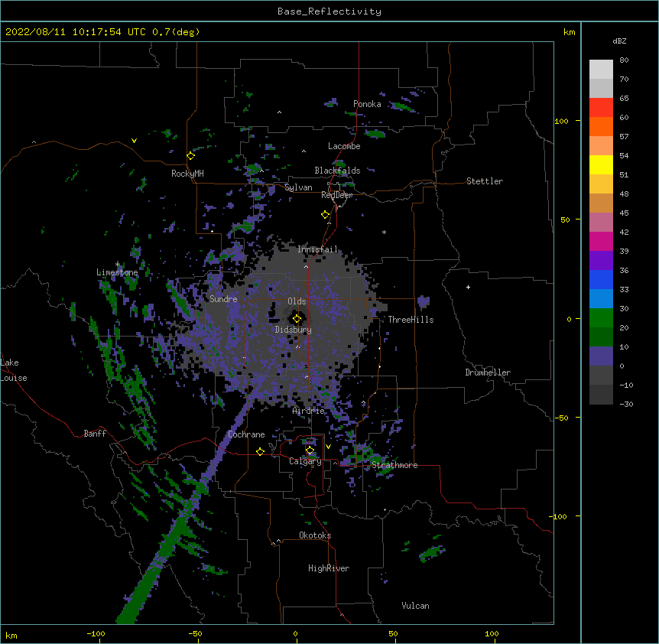Screen dimensions: 659x644
Task: Click the yellow radar site marker between Olds and Didsbury
Action: 297,319
